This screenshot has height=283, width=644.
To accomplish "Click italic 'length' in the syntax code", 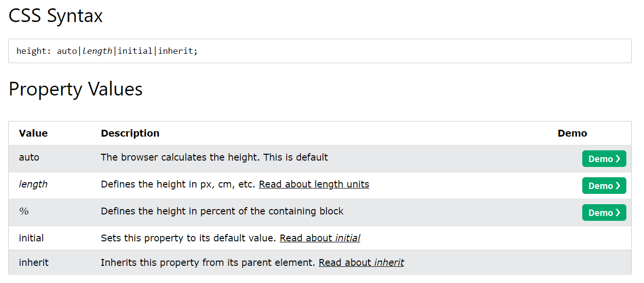I will click(97, 51).
